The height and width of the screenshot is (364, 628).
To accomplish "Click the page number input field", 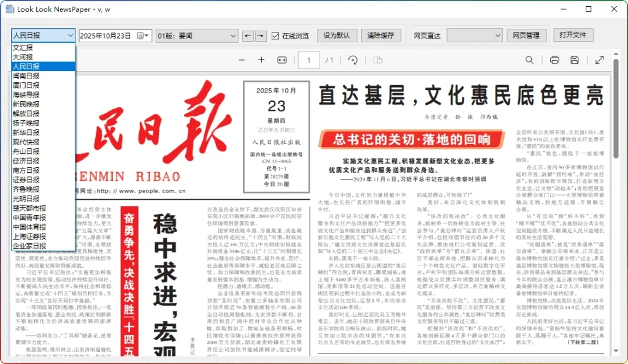I will [309, 60].
